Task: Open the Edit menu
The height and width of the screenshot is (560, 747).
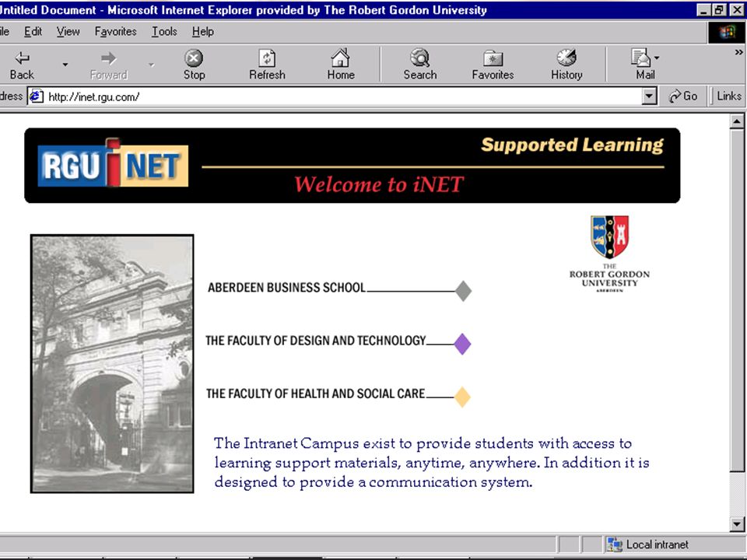Action: [33, 31]
